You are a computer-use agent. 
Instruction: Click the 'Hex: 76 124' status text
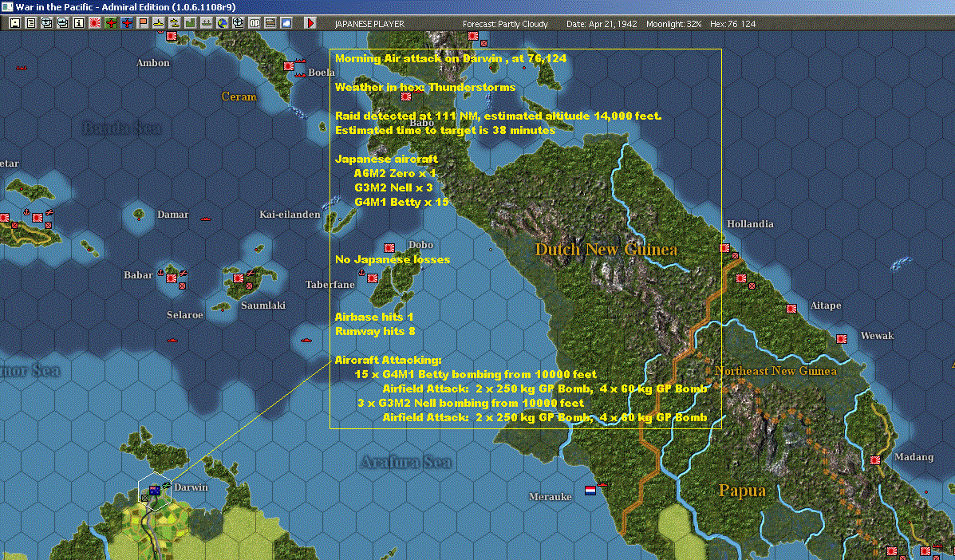(732, 24)
